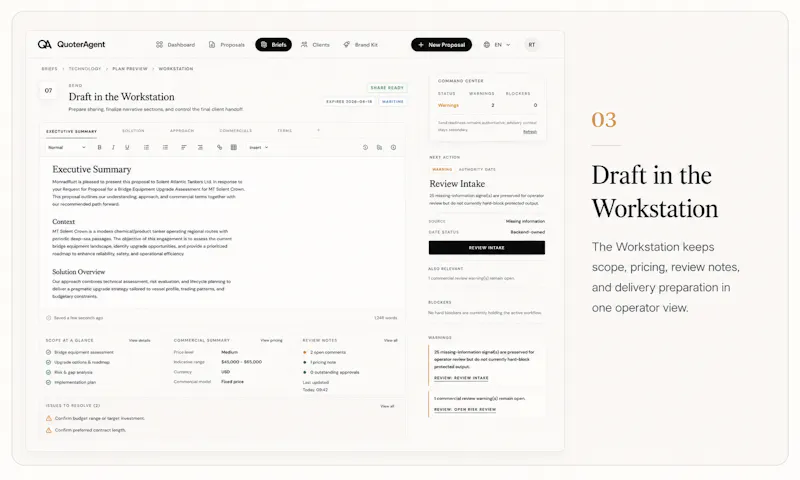Click Refresh in Command Center
The width and height of the screenshot is (800, 480).
pos(530,132)
